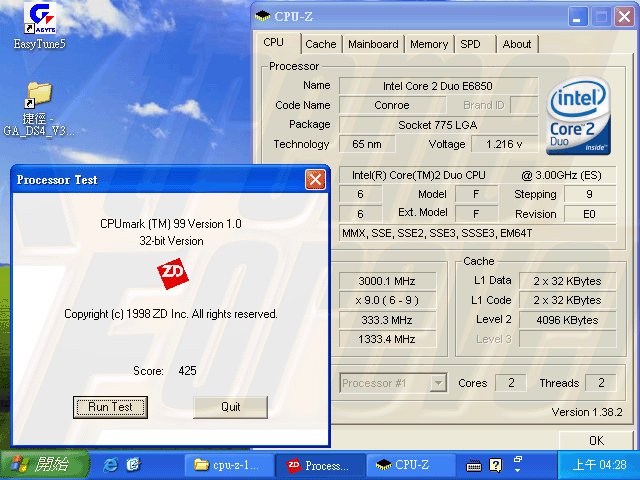The image size is (640, 480).
Task: Switch to cpu-z-1... folder taskbar button
Action: tap(229, 465)
